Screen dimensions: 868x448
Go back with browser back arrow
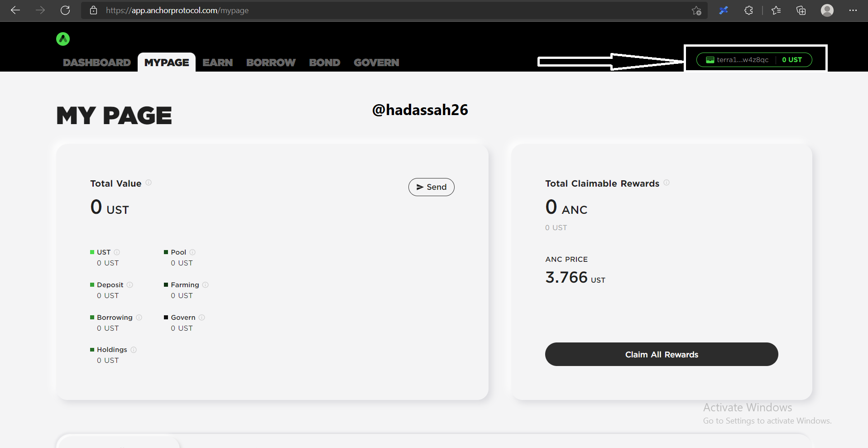point(15,10)
